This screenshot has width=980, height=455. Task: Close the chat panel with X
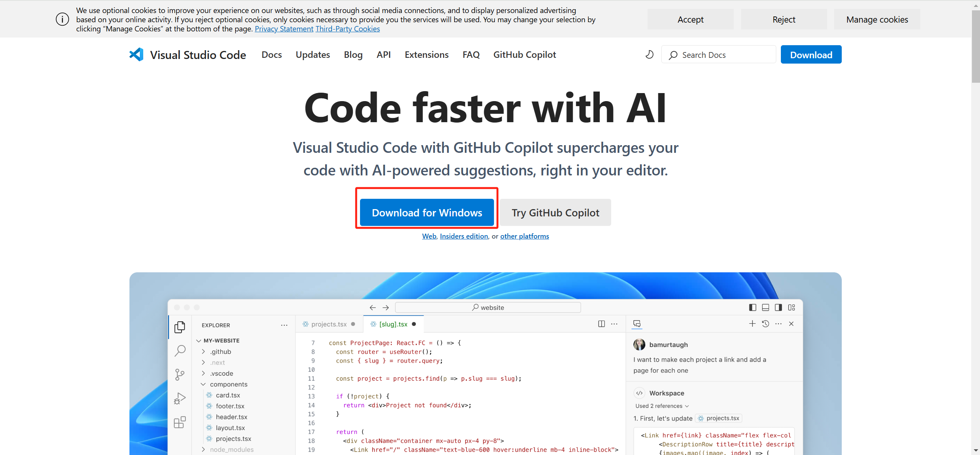[x=791, y=324]
